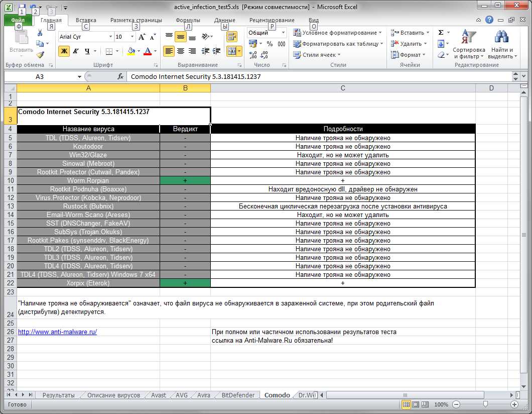Apply the percent style
Screen dimensions: 532x414
click(270, 44)
